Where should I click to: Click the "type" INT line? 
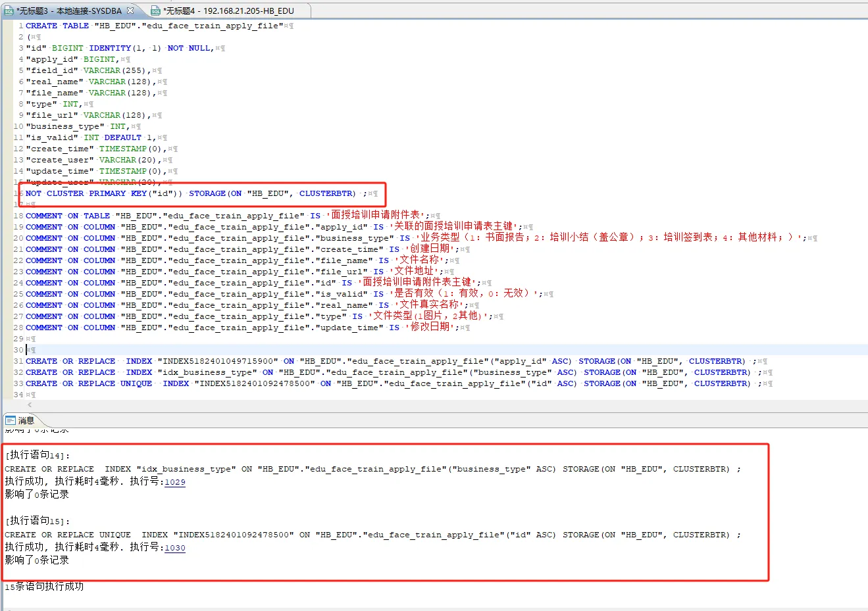coord(55,104)
